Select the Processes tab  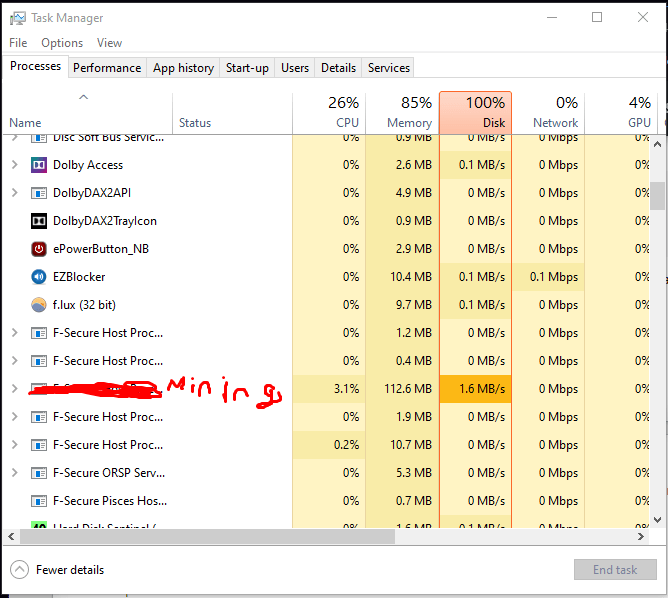pyautogui.click(x=35, y=66)
